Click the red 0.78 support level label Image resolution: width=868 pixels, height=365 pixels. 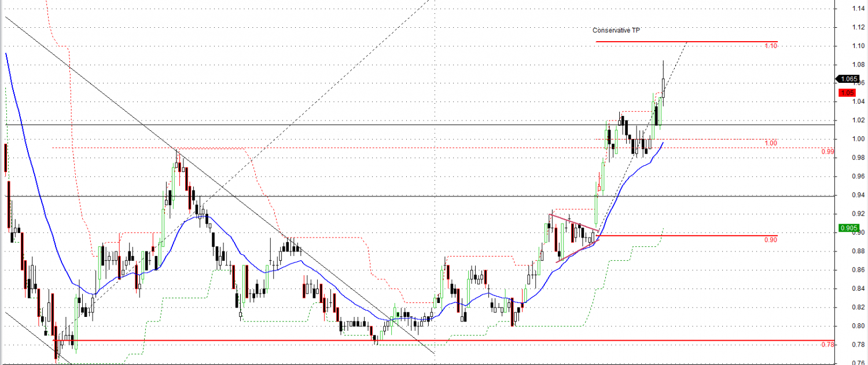point(827,345)
